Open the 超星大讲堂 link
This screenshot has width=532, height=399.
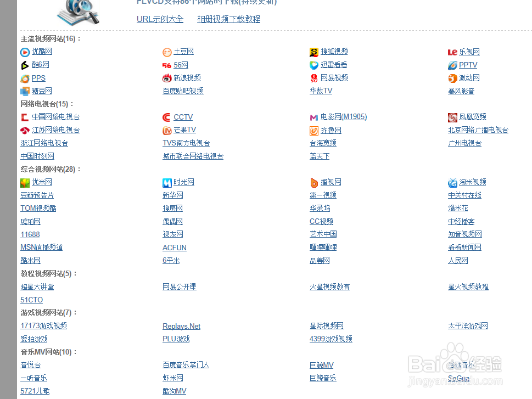pyautogui.click(x=37, y=287)
